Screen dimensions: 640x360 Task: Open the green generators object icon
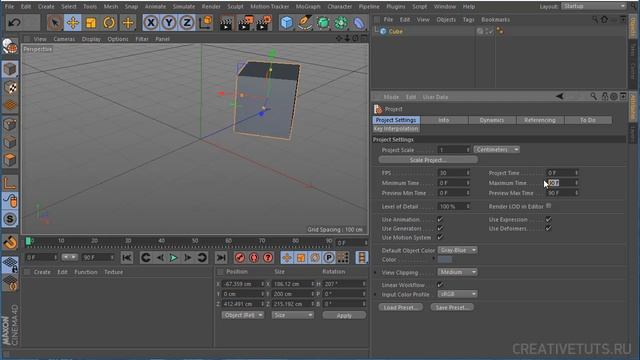[x=323, y=23]
